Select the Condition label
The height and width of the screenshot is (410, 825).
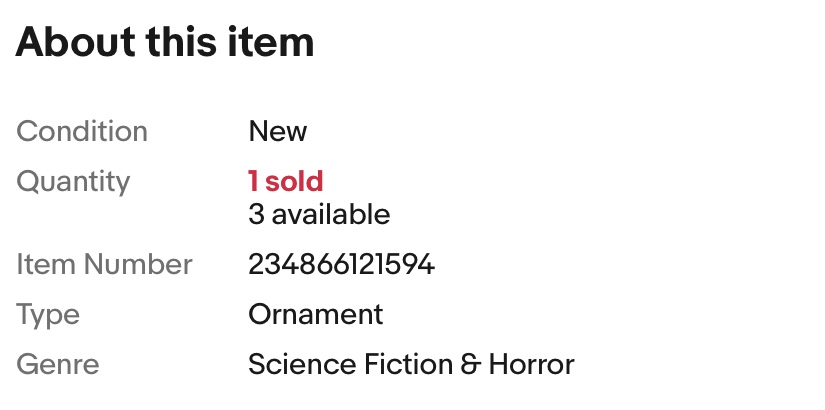82,131
